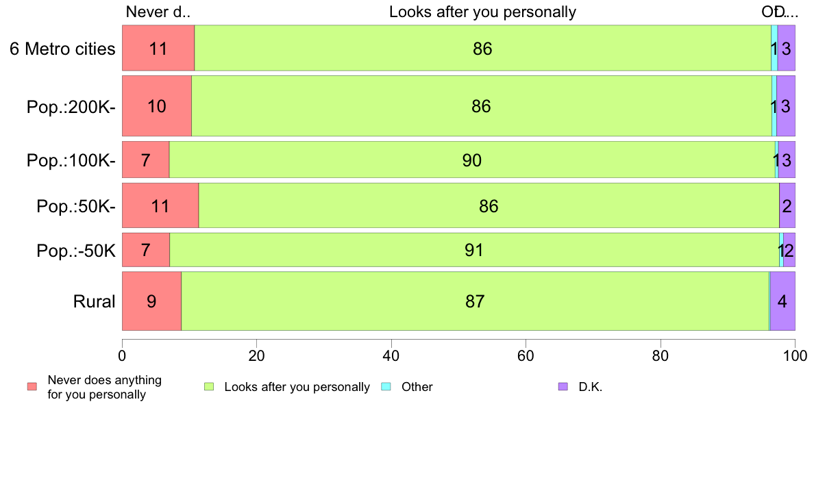Screen dimensions: 814x504
Task: Click the purple 4 segment in Rural row
Action: (782, 301)
